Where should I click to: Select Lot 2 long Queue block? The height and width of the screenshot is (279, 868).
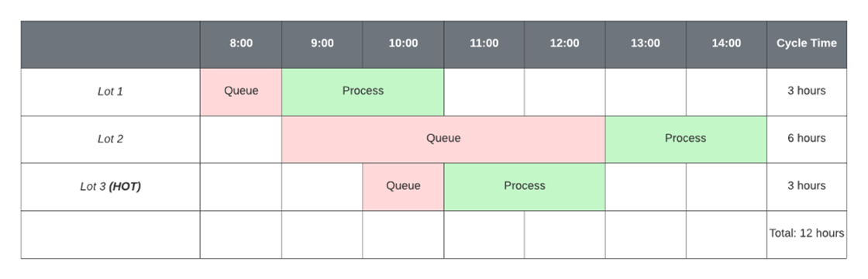(x=443, y=139)
